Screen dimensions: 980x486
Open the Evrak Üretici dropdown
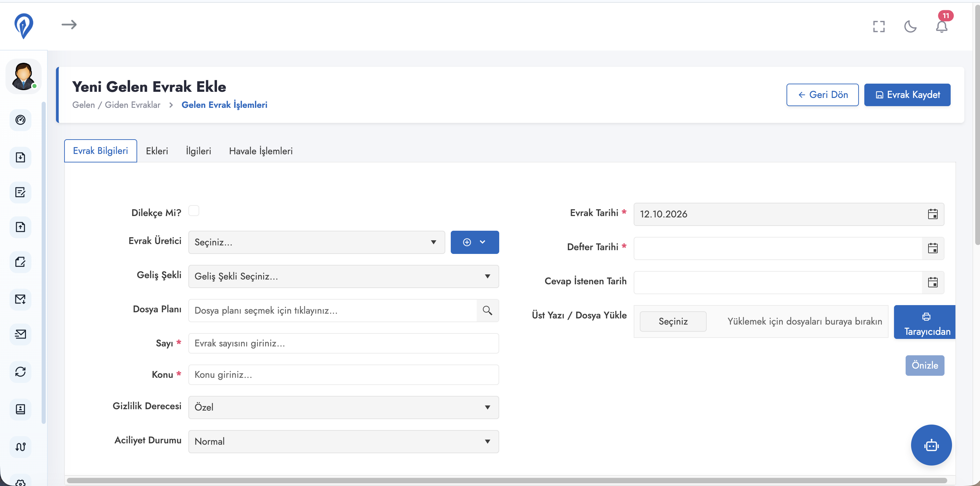(x=317, y=242)
